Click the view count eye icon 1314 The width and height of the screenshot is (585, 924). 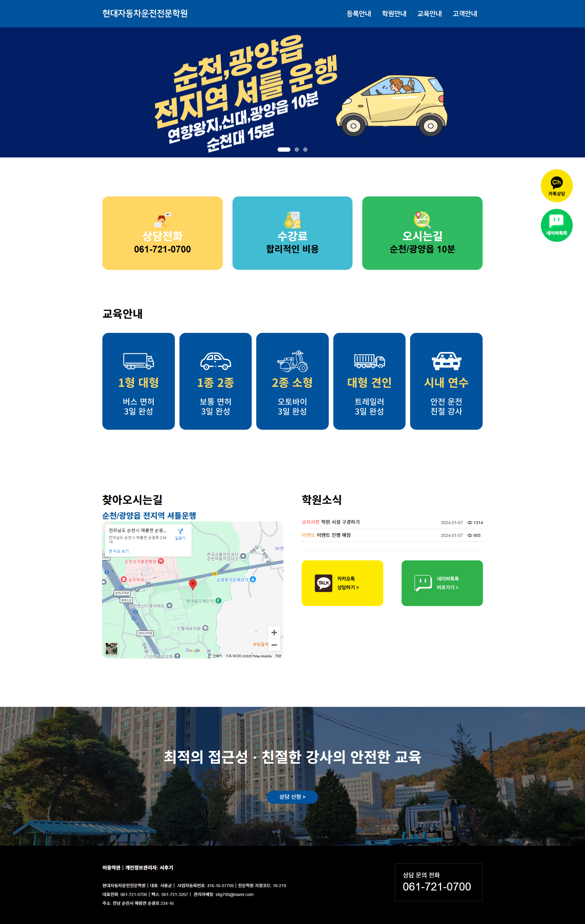coord(470,523)
